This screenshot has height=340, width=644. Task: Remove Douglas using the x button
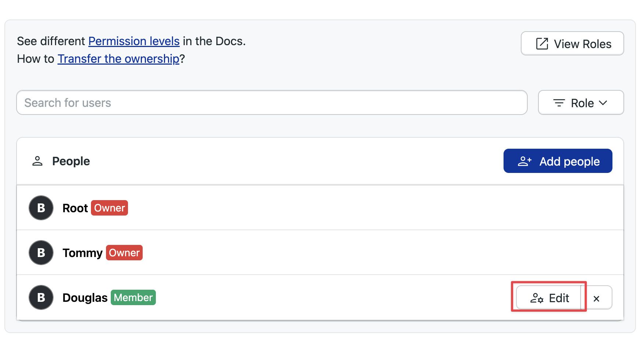596,299
